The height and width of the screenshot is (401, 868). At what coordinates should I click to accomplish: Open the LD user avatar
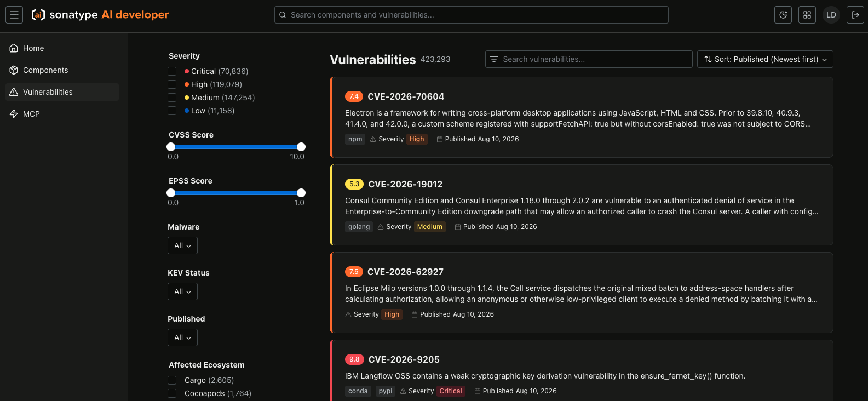pos(831,15)
